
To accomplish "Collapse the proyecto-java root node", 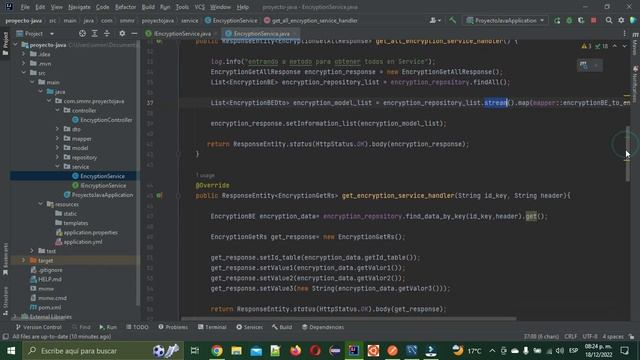I will 16,45.
